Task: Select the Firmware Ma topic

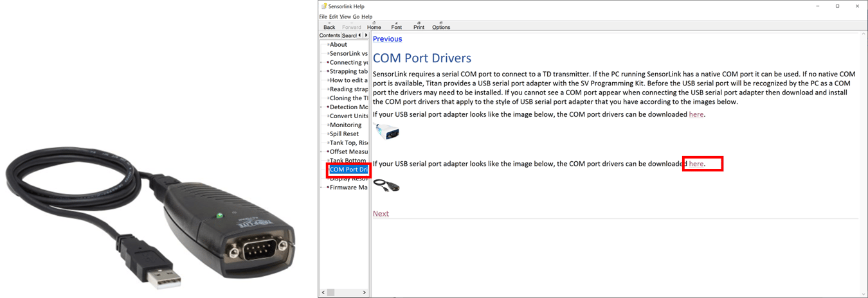Action: click(x=348, y=188)
